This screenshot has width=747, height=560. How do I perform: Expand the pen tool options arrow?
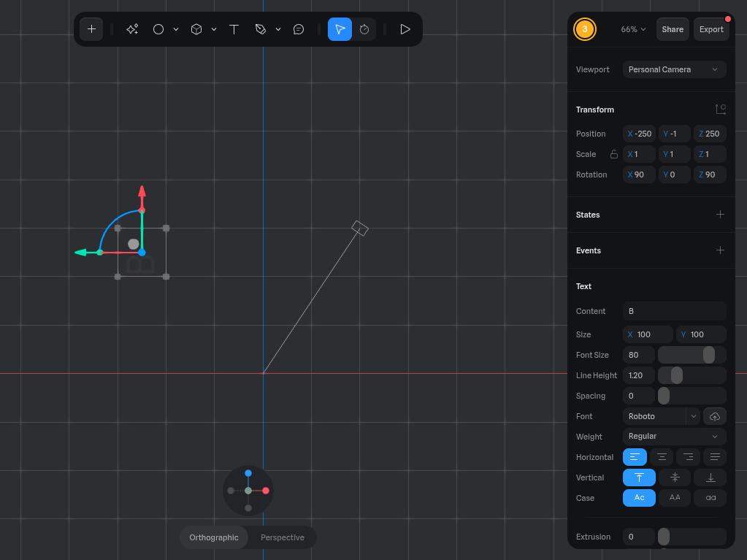pos(278,29)
